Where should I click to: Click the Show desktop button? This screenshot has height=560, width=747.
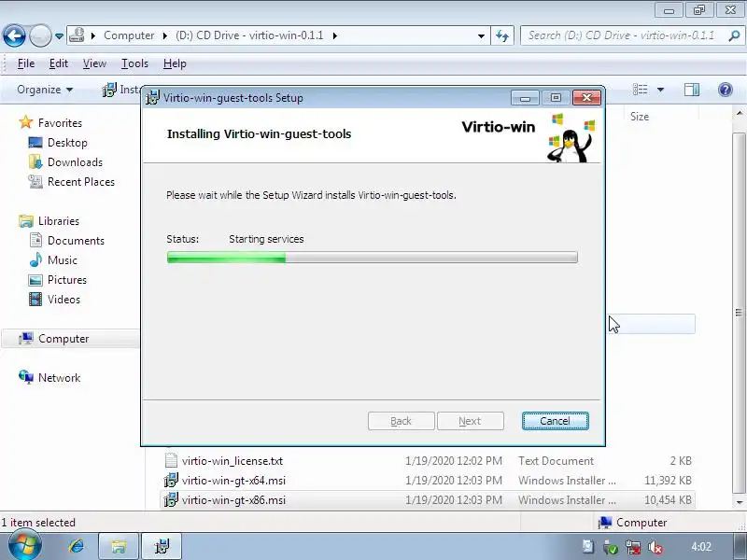tap(740, 546)
